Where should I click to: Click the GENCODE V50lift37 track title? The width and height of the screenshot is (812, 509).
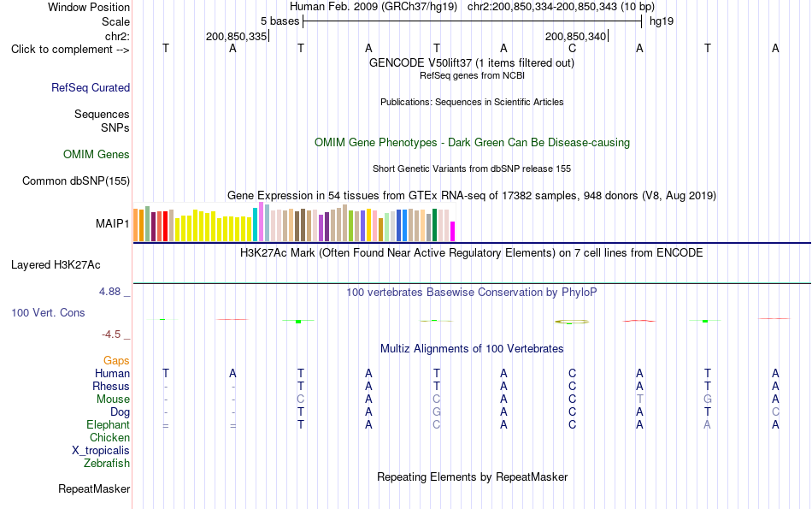[472, 62]
